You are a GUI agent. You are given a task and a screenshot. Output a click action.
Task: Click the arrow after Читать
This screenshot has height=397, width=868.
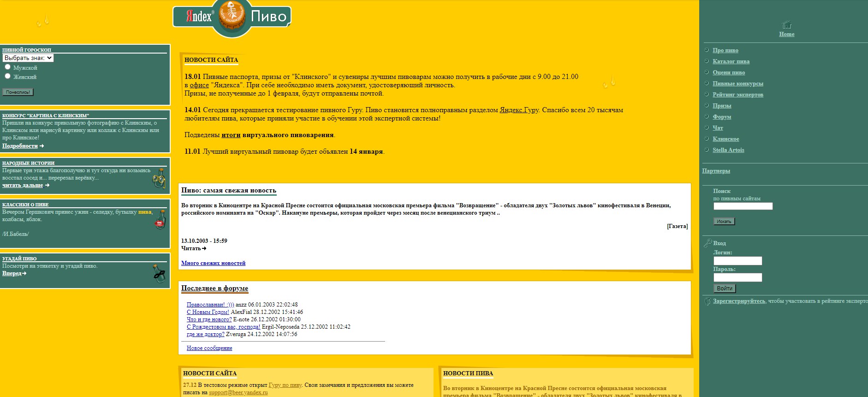click(x=204, y=248)
